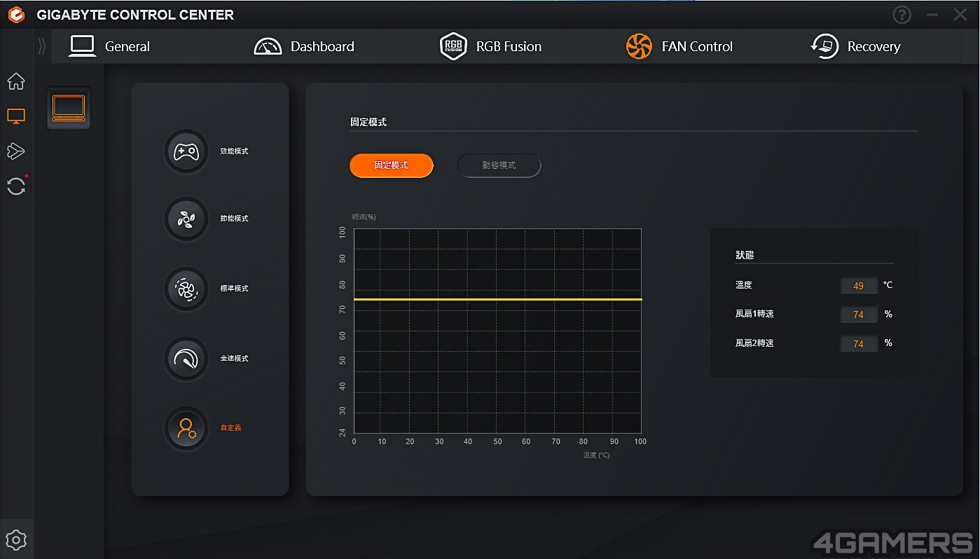Screen dimensions: 980x559
Task: Click the 效能模式 label
Action: coord(234,151)
